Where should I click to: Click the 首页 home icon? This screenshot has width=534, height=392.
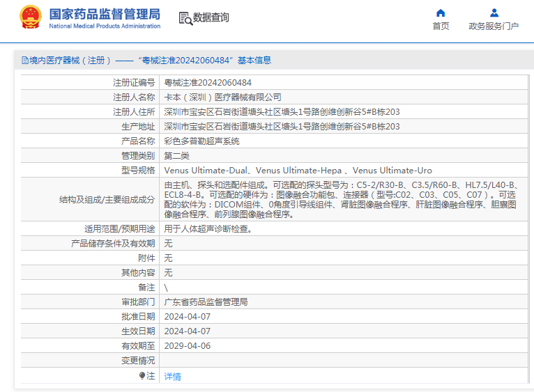(x=441, y=13)
